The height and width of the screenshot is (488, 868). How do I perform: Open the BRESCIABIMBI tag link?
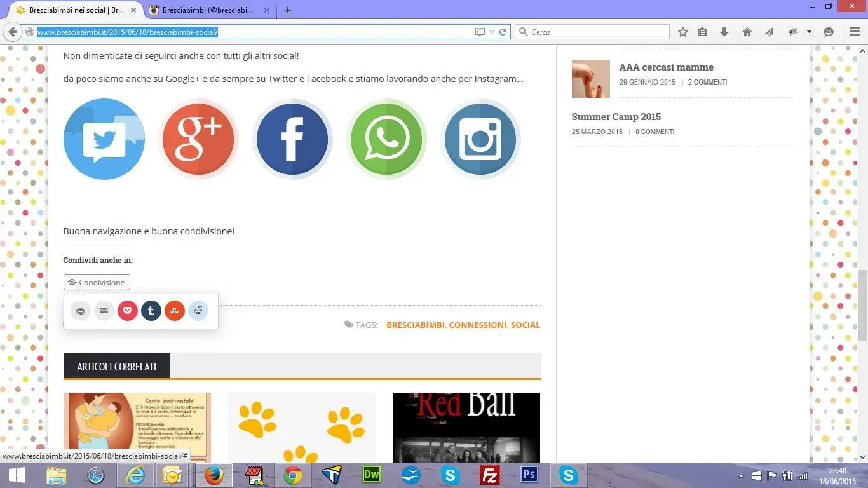[x=415, y=325]
